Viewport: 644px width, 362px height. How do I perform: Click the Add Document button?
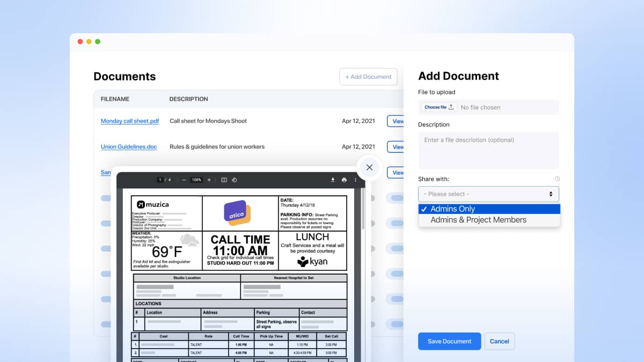point(368,77)
